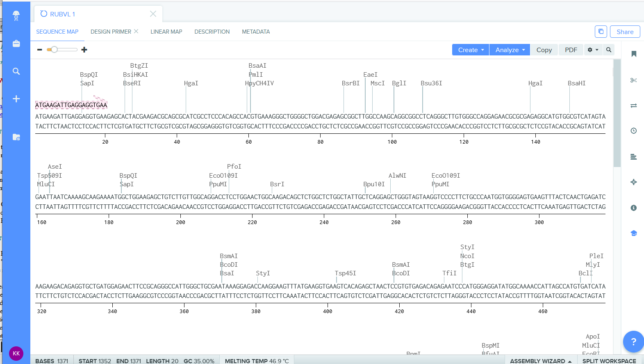
Task: Open the Projects briefcase in sidebar
Action: [16, 43]
